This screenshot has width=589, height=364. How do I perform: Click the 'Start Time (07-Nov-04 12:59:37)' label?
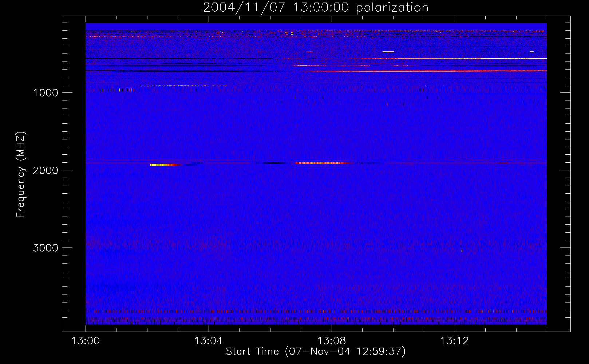click(x=316, y=351)
